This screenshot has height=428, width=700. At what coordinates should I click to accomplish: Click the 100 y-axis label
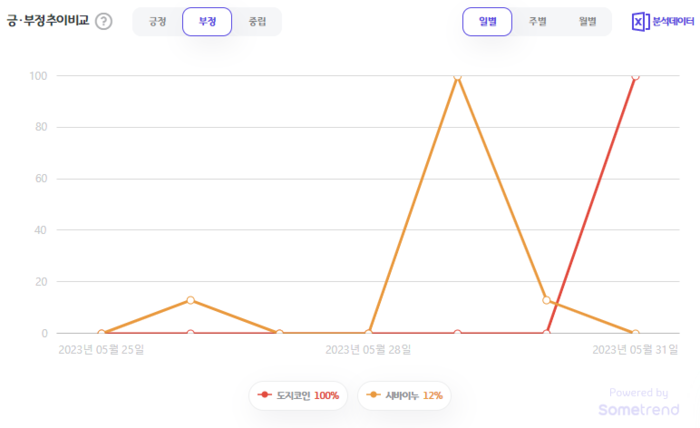point(38,76)
